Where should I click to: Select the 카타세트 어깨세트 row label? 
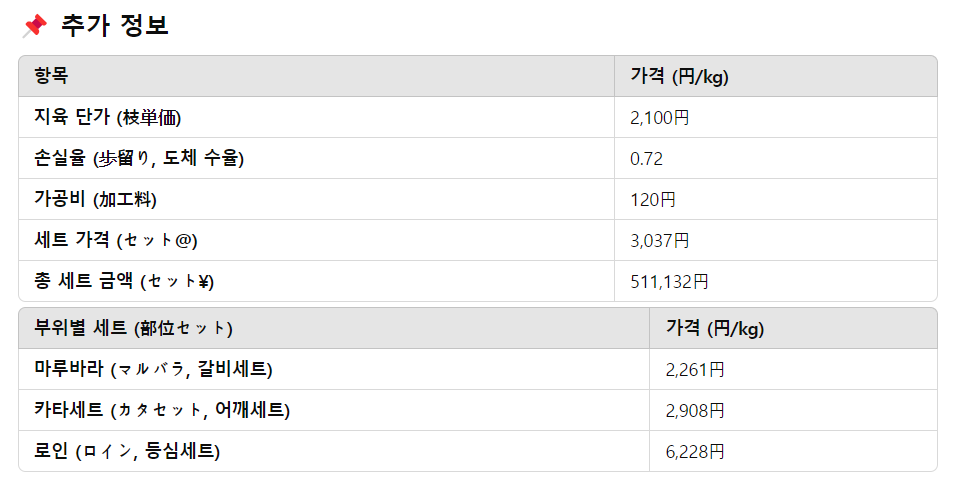[x=162, y=410]
